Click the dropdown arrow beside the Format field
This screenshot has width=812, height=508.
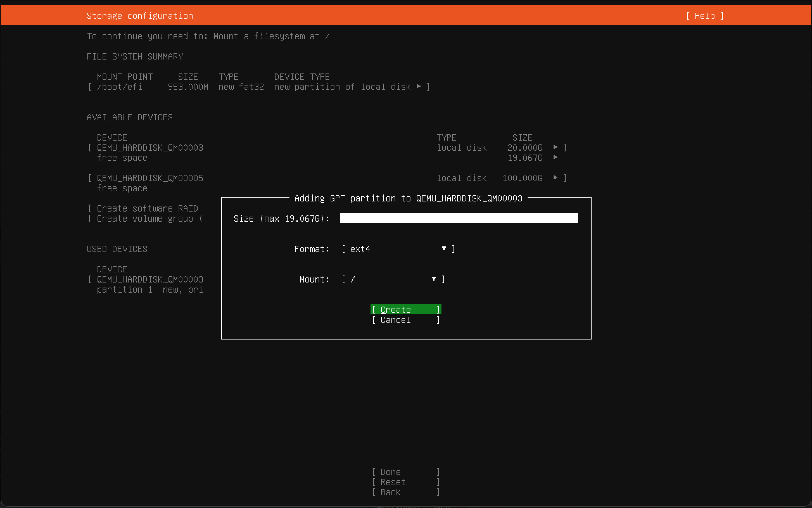443,249
